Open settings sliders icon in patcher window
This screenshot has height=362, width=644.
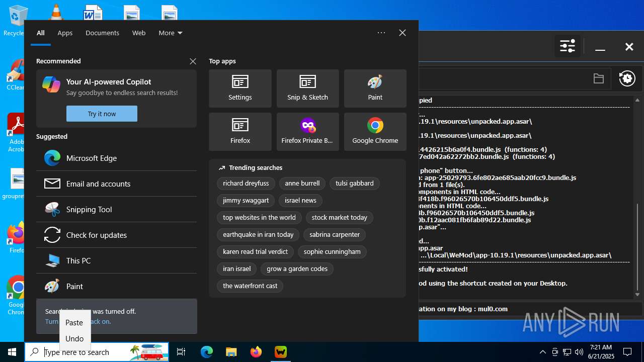568,46
